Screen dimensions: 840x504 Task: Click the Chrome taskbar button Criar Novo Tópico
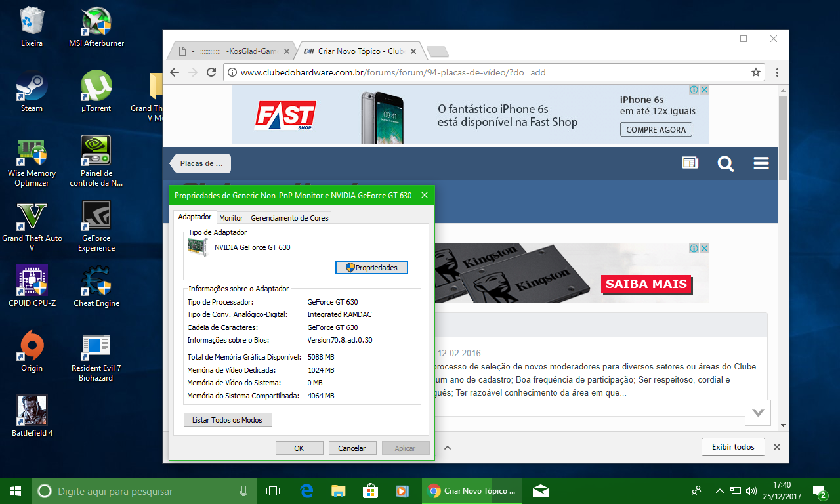click(x=472, y=491)
